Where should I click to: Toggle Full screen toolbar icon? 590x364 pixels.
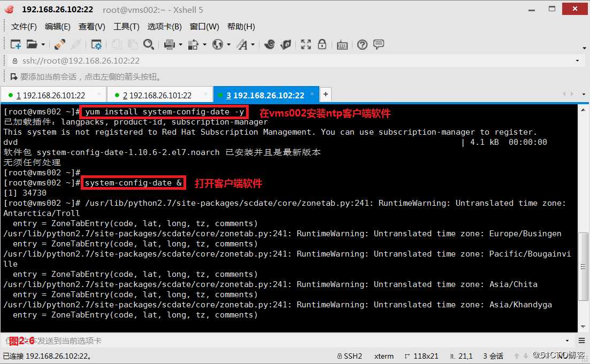pyautogui.click(x=306, y=44)
